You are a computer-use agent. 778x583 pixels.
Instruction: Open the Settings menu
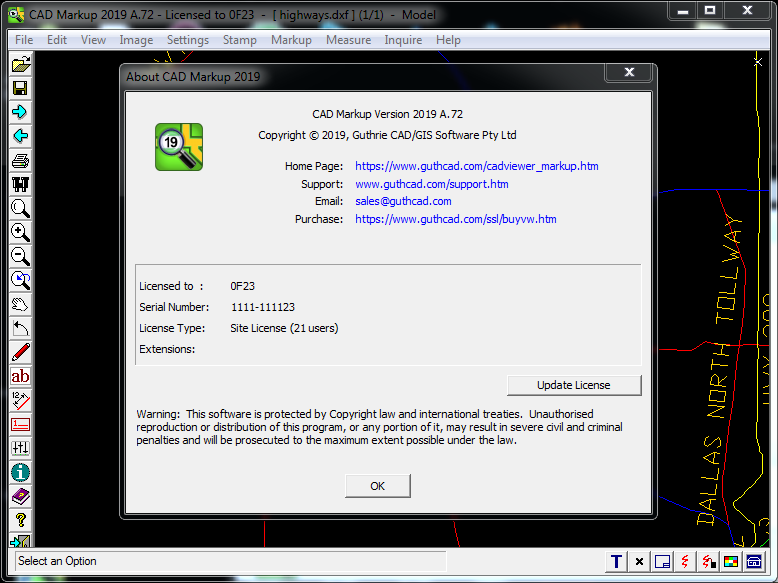pos(188,40)
